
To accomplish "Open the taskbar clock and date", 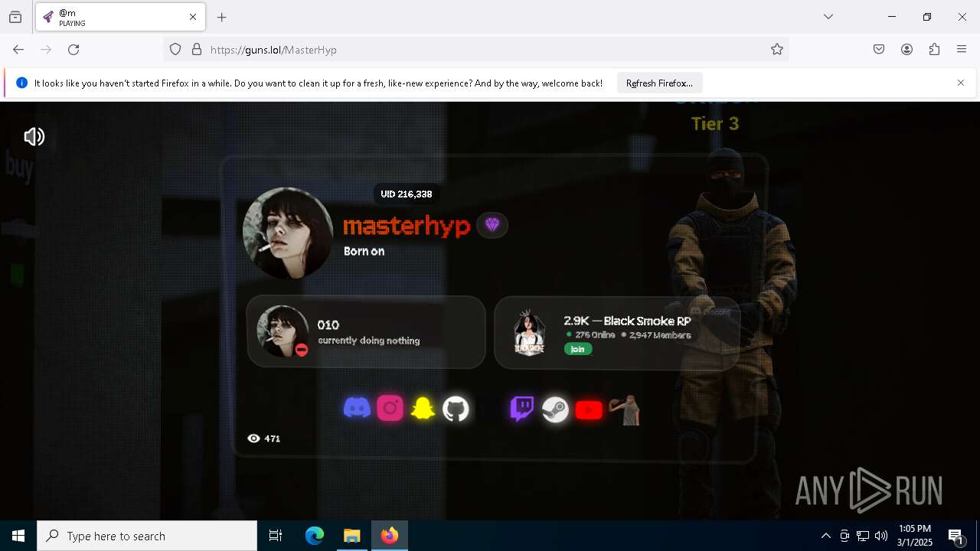I will click(x=915, y=536).
